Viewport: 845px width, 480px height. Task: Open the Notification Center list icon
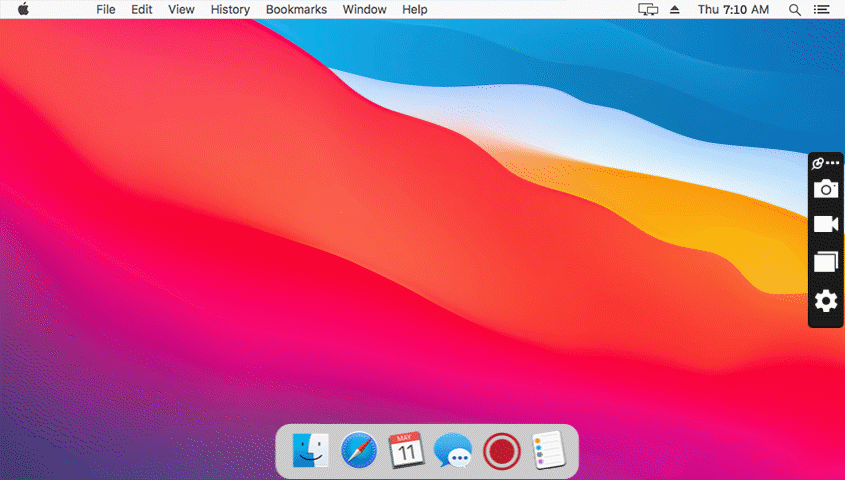[823, 9]
